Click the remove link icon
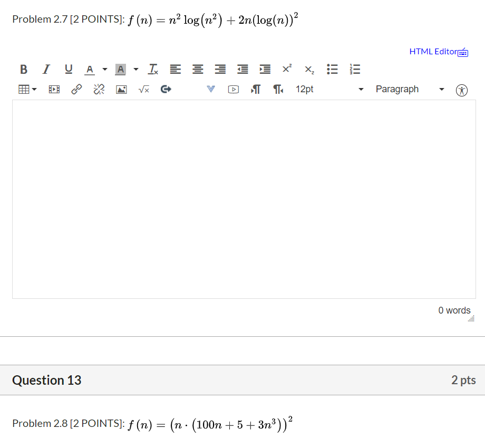This screenshot has height=448, width=485. point(99,89)
